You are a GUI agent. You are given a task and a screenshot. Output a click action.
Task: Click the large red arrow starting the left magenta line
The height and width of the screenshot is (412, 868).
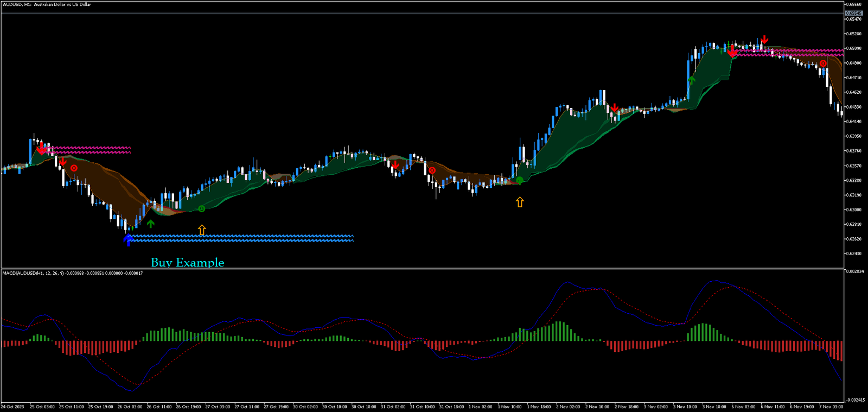coord(42,149)
